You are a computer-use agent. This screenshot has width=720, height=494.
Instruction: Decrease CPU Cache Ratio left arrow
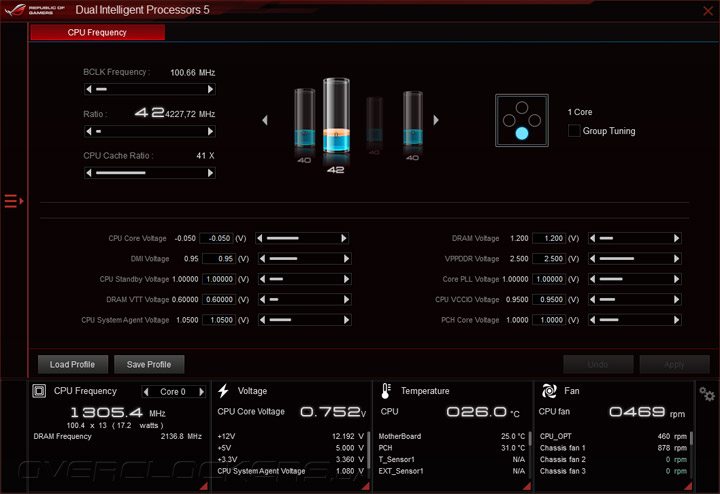tap(89, 173)
